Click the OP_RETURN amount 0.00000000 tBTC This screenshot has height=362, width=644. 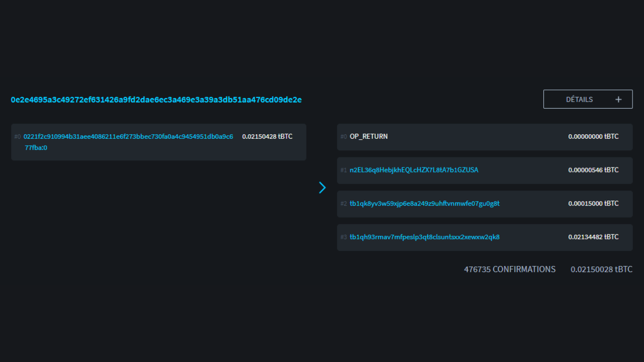[x=593, y=136]
